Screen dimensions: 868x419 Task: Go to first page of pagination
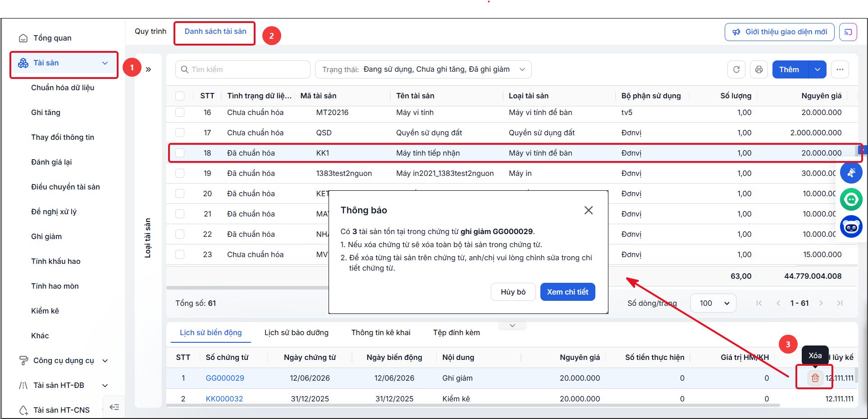pyautogui.click(x=759, y=303)
